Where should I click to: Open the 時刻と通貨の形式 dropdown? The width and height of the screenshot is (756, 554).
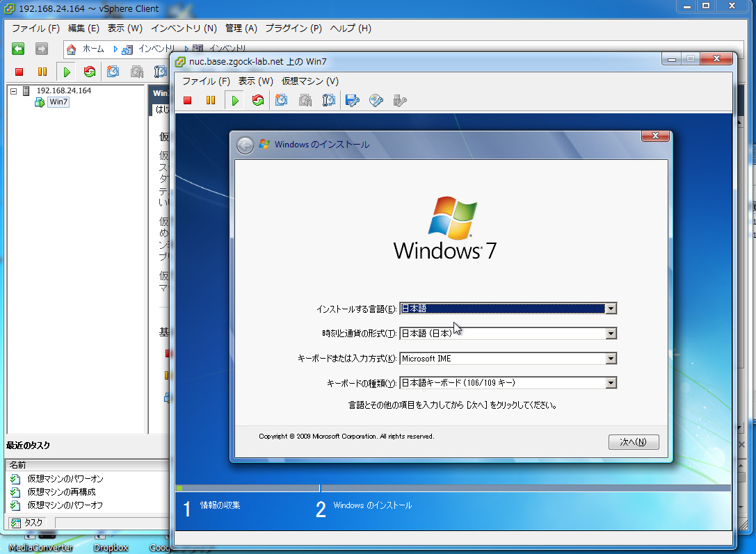(611, 334)
